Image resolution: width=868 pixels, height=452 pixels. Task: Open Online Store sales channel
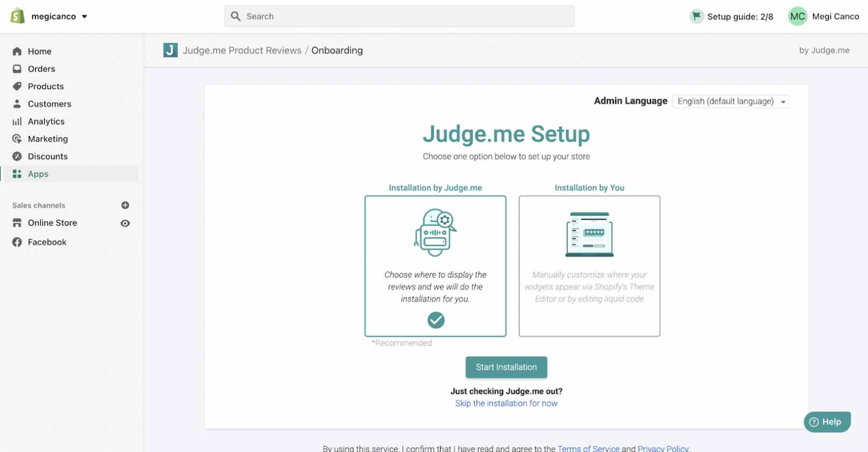tap(53, 223)
